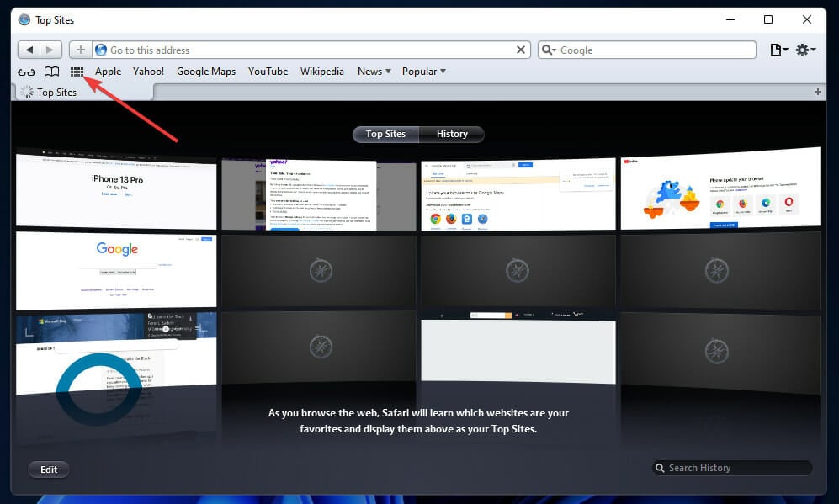
Task: Click the Edit button
Action: click(x=49, y=470)
